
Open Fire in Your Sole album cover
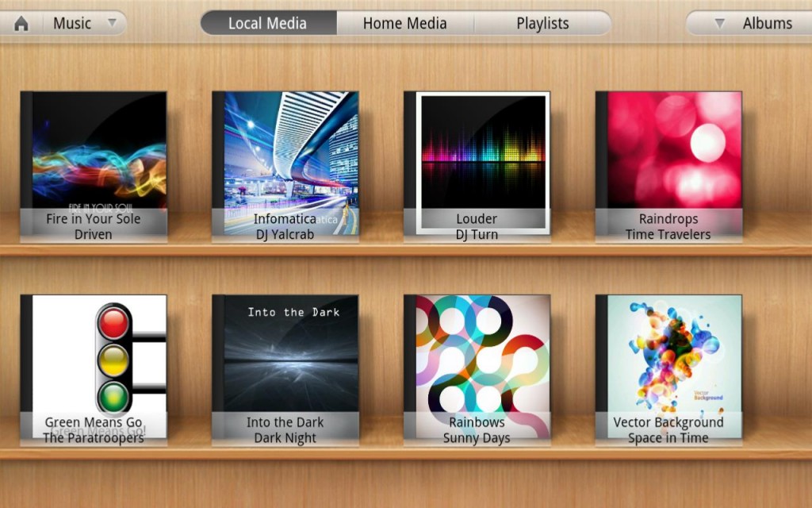[94, 151]
